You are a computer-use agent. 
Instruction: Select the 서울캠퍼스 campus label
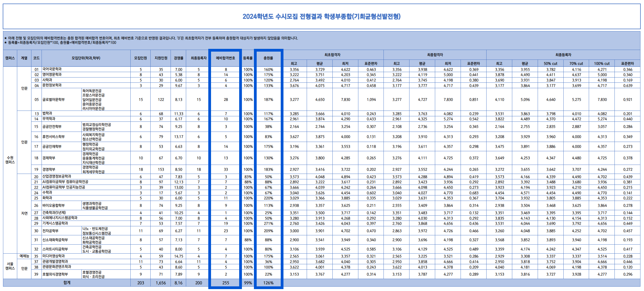click(x=10, y=266)
